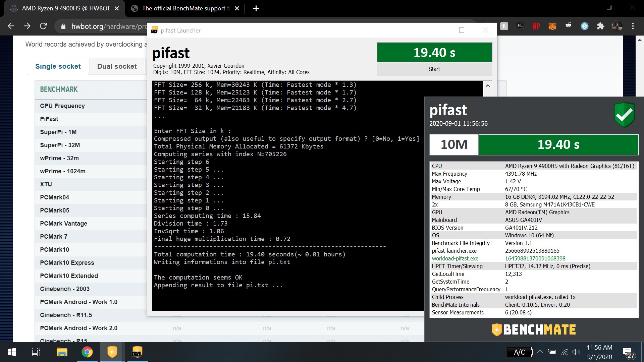The height and width of the screenshot is (362, 644).
Task: Open File Explorer from the taskbar
Action: pyautogui.click(x=62, y=352)
